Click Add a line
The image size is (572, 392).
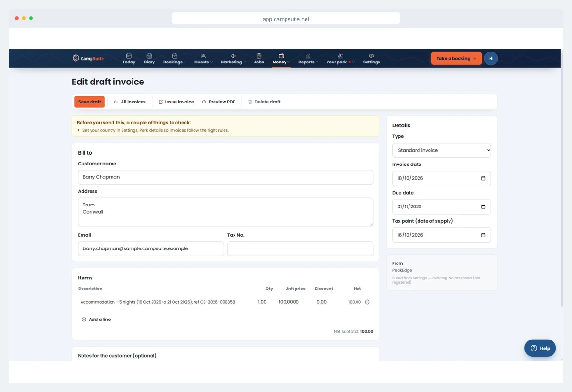[x=96, y=320]
